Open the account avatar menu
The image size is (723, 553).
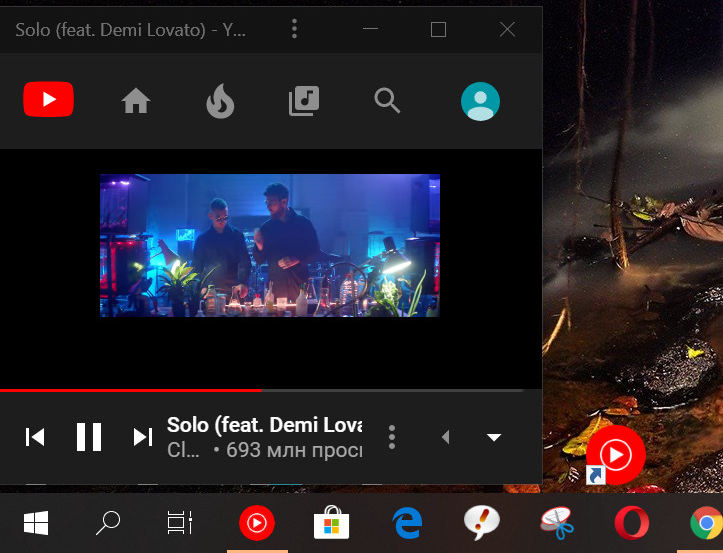(480, 101)
